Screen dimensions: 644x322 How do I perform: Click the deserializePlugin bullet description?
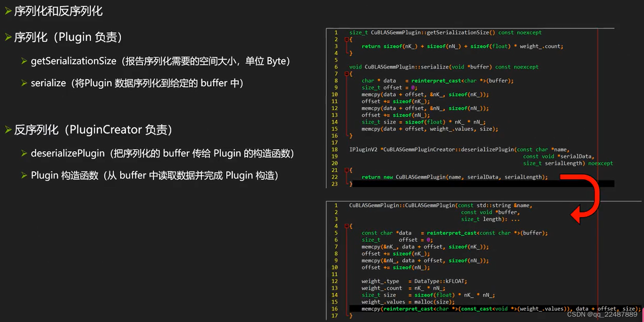(163, 153)
